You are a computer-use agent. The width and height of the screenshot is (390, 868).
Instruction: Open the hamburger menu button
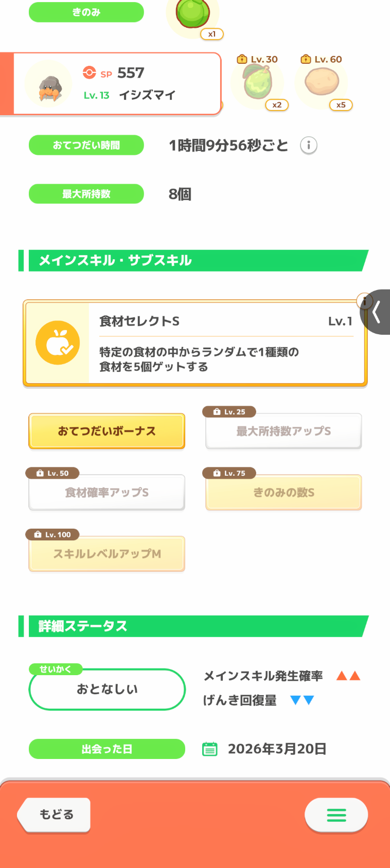(336, 815)
